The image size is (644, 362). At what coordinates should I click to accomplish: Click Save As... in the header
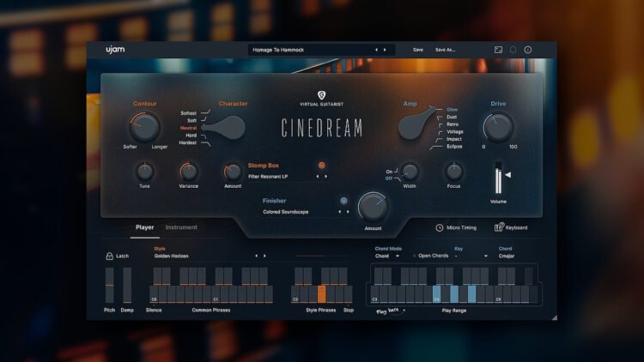coord(445,50)
